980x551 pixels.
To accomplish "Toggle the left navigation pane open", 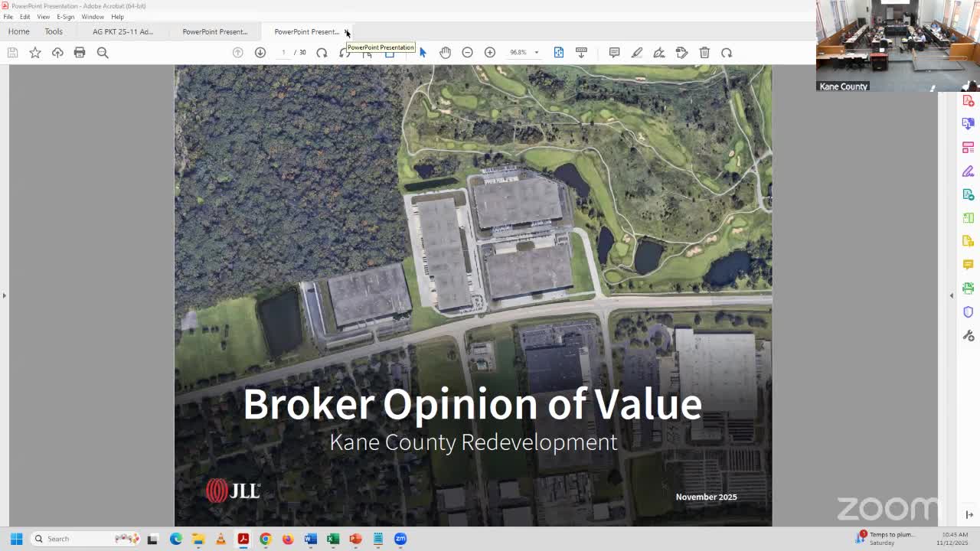I will click(x=4, y=295).
